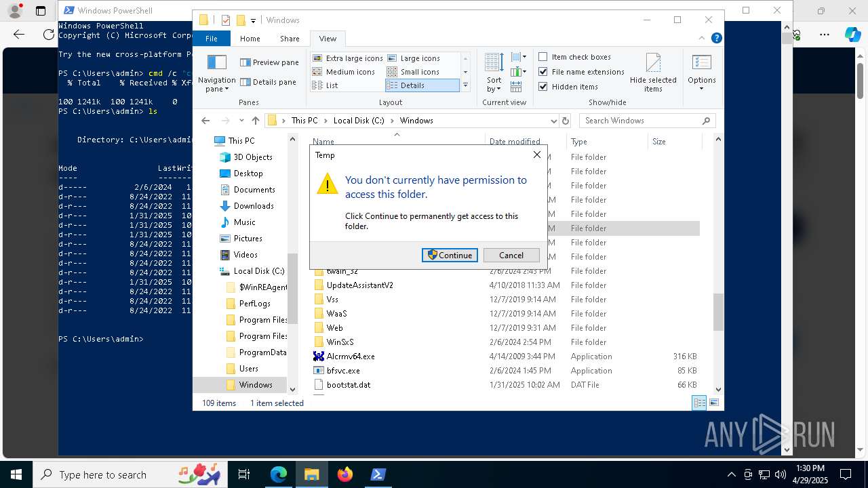Open the Add columns dropdown

(519, 72)
